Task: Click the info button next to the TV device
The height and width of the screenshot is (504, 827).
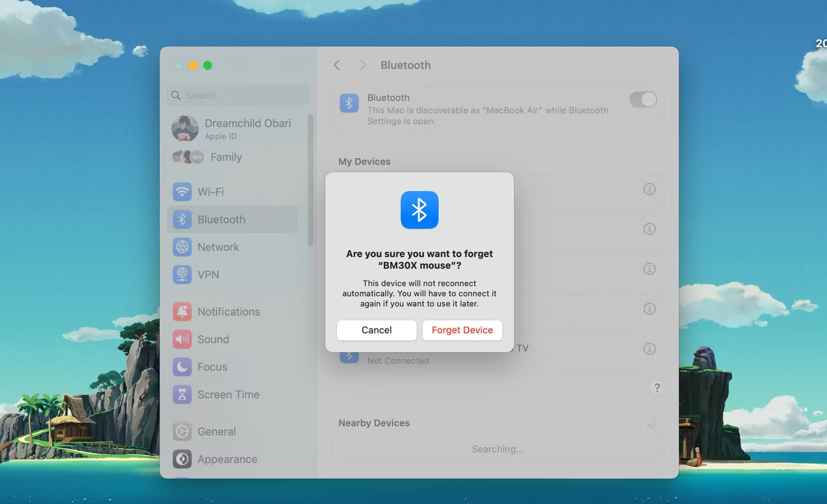Action: tap(649, 348)
